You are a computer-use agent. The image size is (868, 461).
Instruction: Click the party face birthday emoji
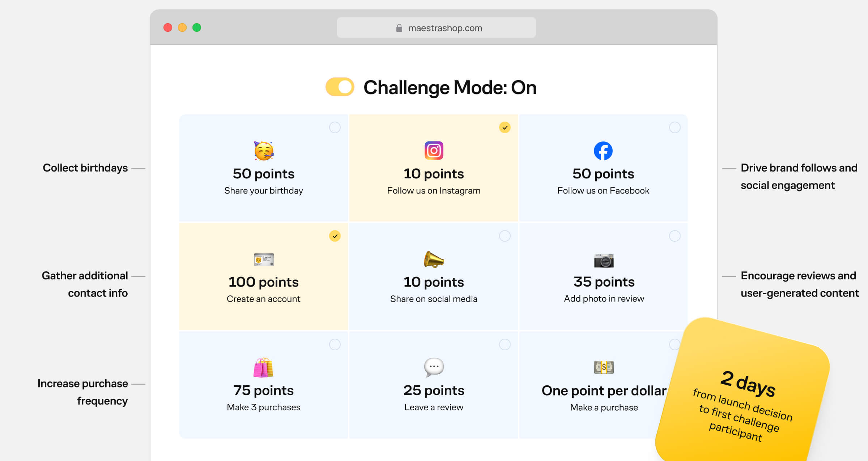click(x=264, y=151)
